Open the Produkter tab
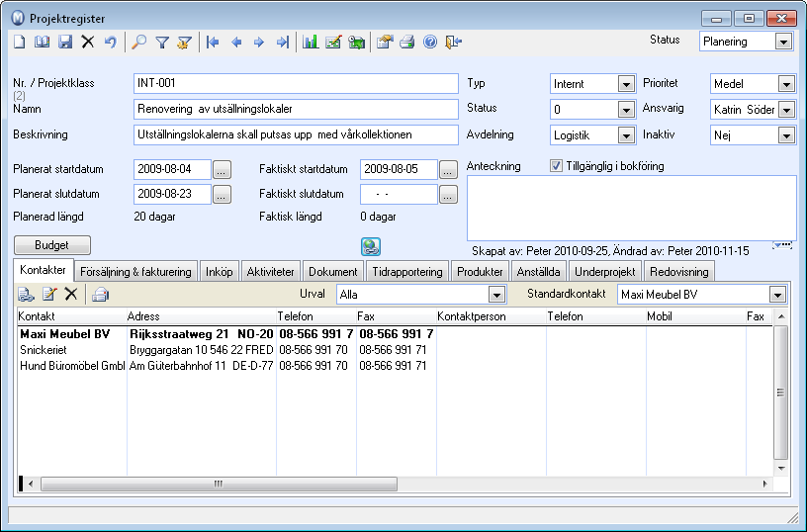Screen dimensions: 807x532 click(481, 272)
